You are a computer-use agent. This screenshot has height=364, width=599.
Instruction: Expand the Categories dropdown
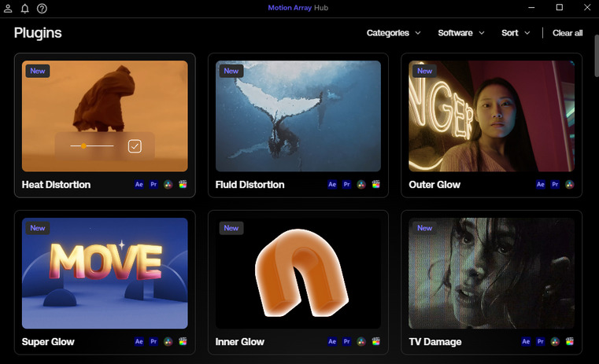point(394,33)
